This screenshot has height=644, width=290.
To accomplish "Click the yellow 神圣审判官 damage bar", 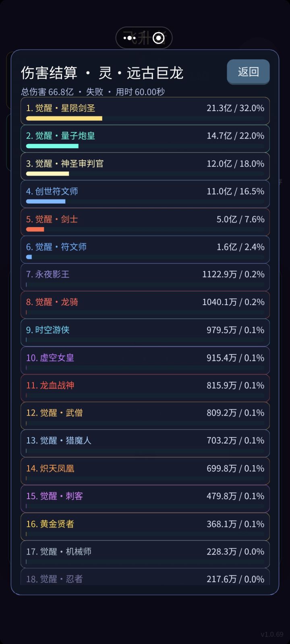I will 48,174.
